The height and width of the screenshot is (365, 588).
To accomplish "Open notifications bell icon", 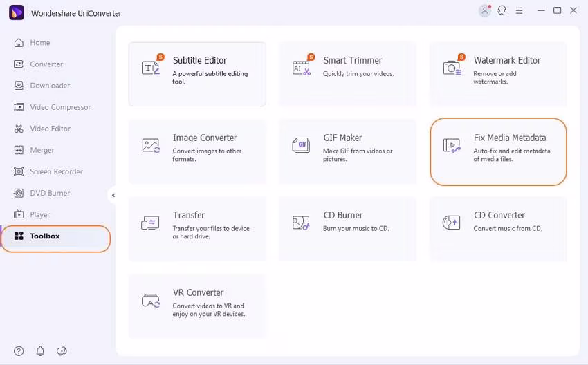I will point(40,351).
